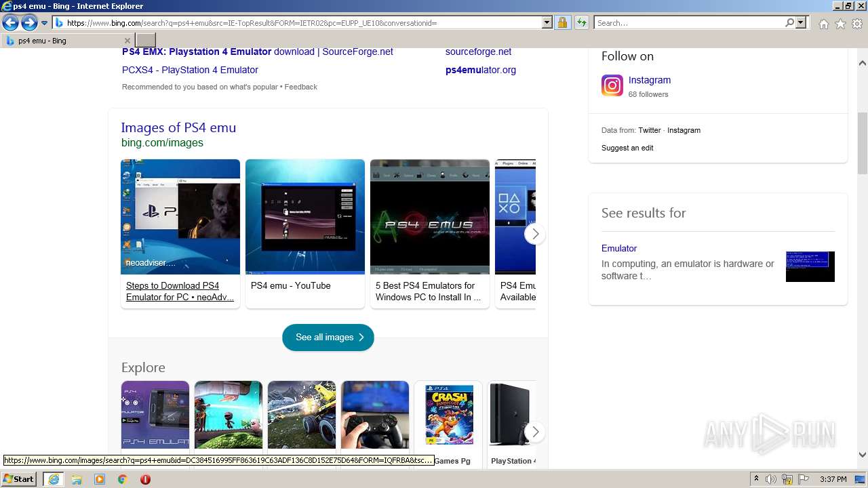Expand the search provider dropdown

801,23
